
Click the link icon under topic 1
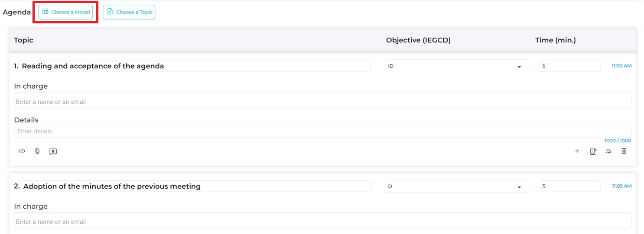tap(22, 151)
